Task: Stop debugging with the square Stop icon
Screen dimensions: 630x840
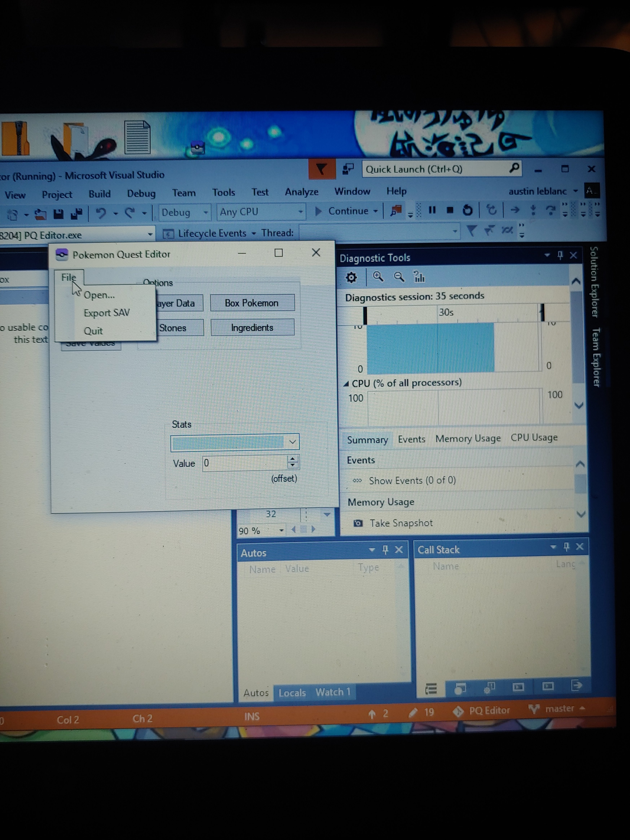Action: click(x=450, y=210)
